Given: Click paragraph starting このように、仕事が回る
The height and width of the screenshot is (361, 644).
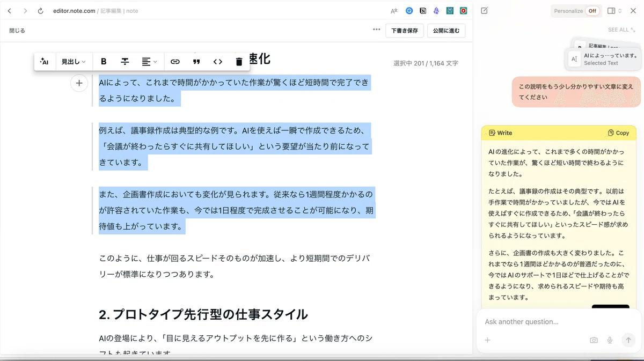Looking at the screenshot, I should pyautogui.click(x=235, y=267).
